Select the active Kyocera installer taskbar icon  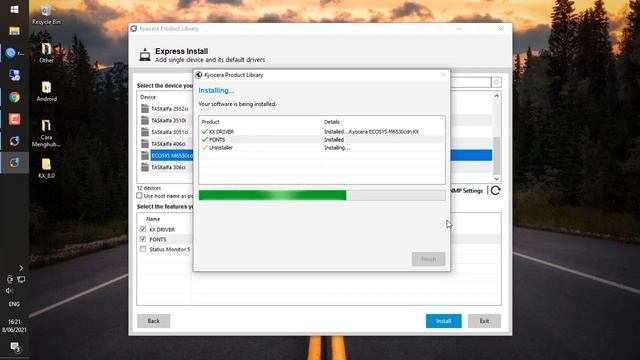(x=14, y=162)
